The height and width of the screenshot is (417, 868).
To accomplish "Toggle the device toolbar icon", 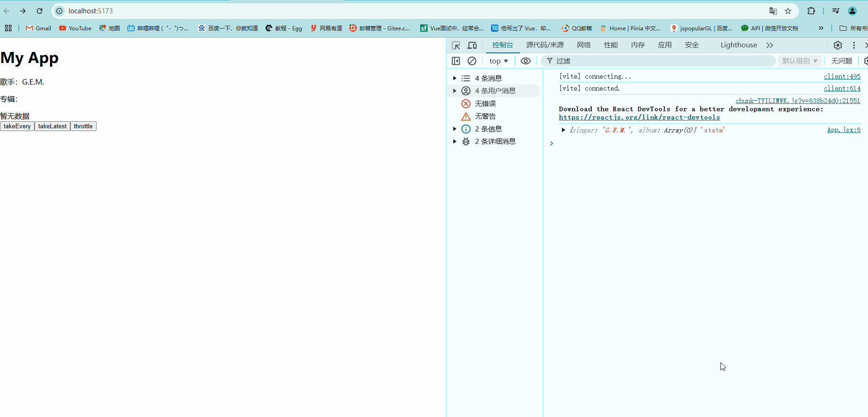I will (x=472, y=45).
